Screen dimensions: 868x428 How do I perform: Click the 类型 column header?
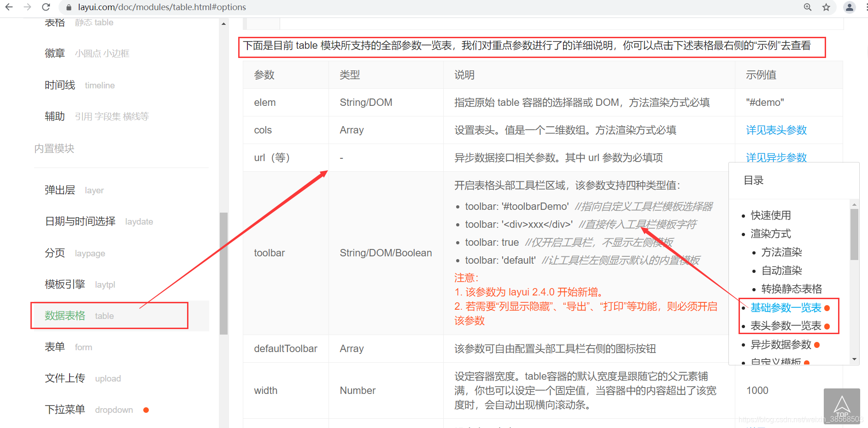click(x=386, y=75)
